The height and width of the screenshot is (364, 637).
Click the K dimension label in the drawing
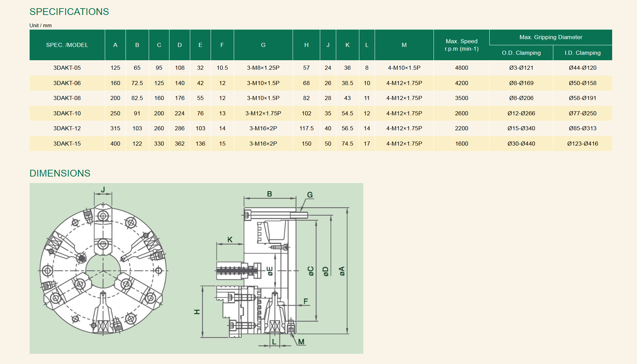230,239
